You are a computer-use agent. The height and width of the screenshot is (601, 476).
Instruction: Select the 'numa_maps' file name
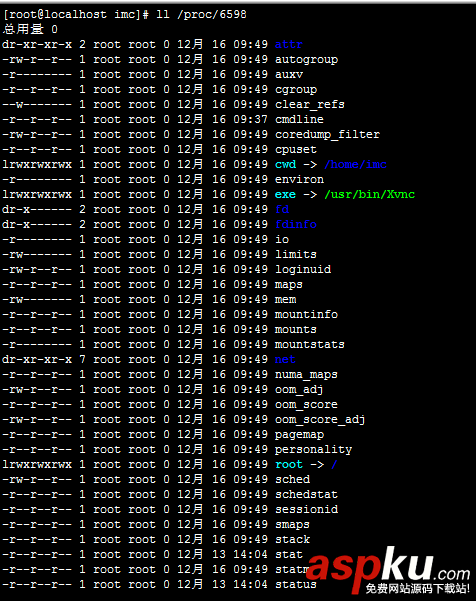[x=306, y=374]
